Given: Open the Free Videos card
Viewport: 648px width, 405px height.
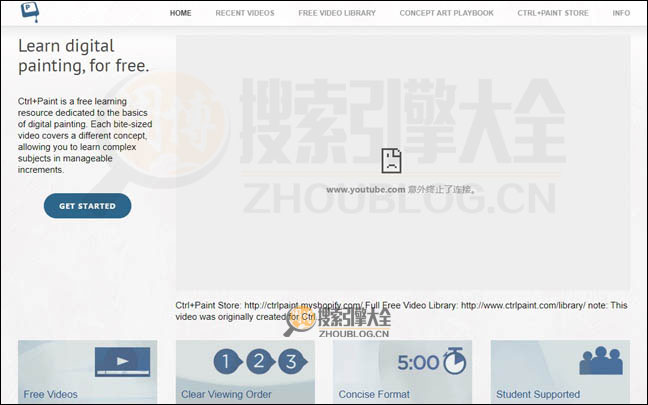Looking at the screenshot, I should coord(88,372).
